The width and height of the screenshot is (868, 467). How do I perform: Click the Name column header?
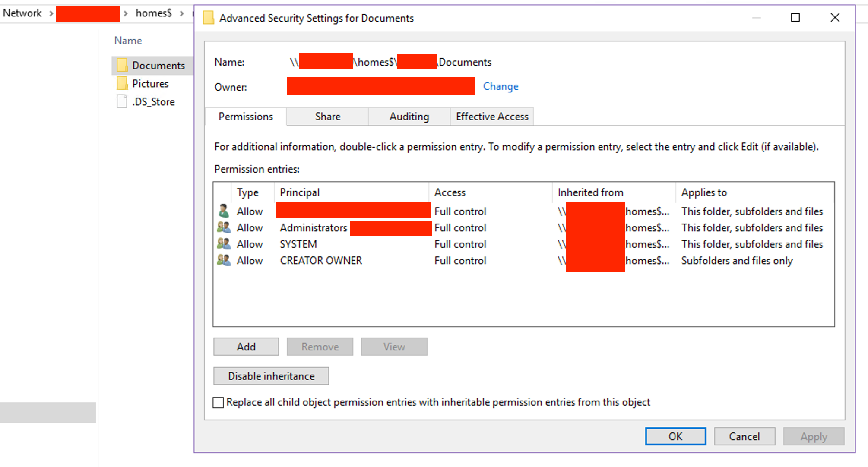(128, 40)
